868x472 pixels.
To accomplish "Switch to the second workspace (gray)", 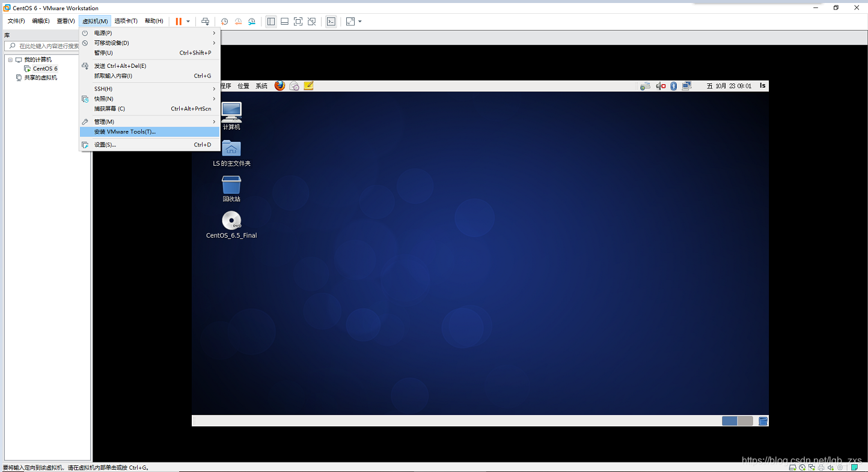I will (745, 421).
